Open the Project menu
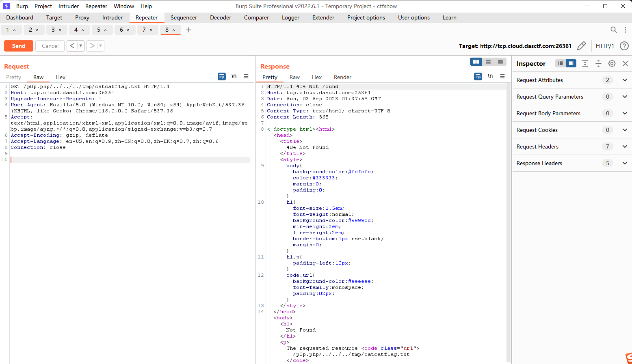Image resolution: width=632 pixels, height=364 pixels. click(43, 6)
